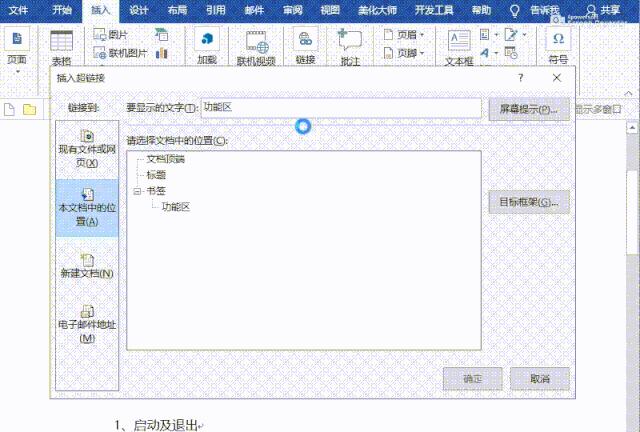The image size is (640, 432).
Task: Insert a 图片 (Picture) from ribbon
Action: coord(111,35)
